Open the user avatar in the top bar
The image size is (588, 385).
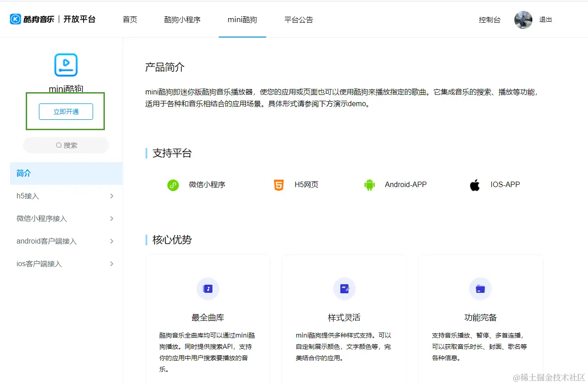(x=523, y=20)
